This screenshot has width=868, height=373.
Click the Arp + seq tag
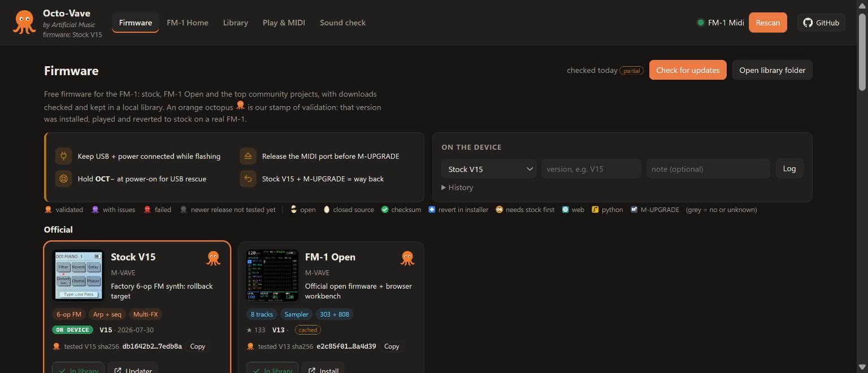pyautogui.click(x=107, y=314)
